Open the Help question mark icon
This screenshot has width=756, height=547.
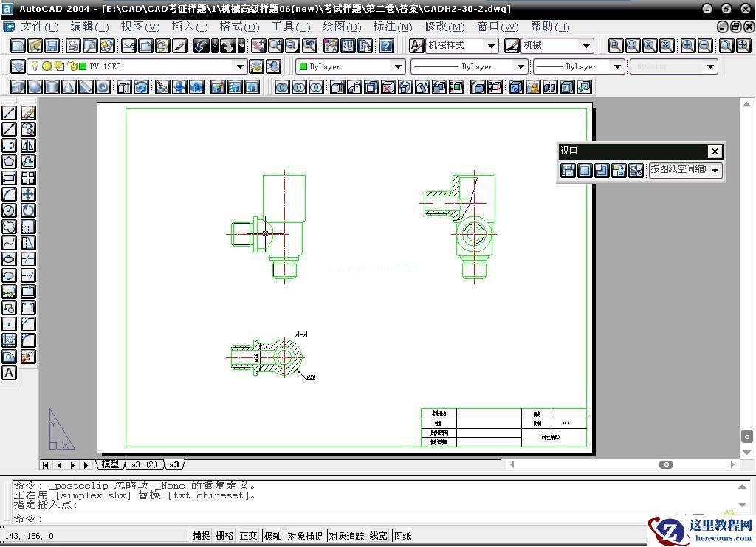386,46
